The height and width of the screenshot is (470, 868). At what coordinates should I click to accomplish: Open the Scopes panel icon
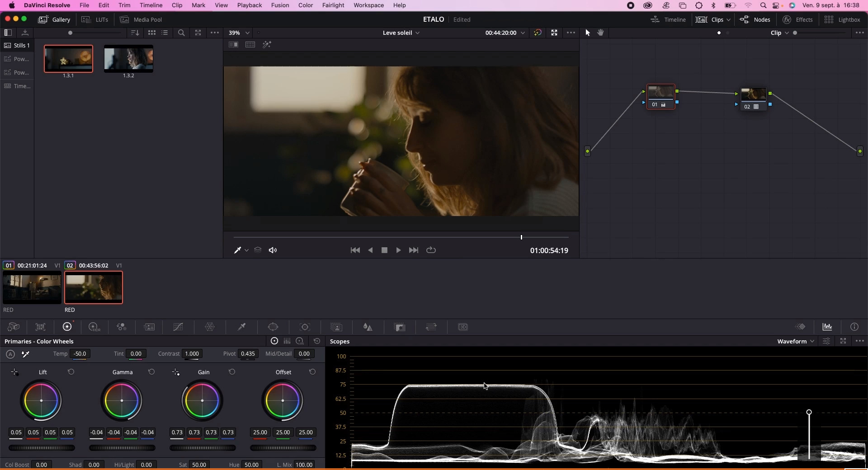[x=827, y=327]
